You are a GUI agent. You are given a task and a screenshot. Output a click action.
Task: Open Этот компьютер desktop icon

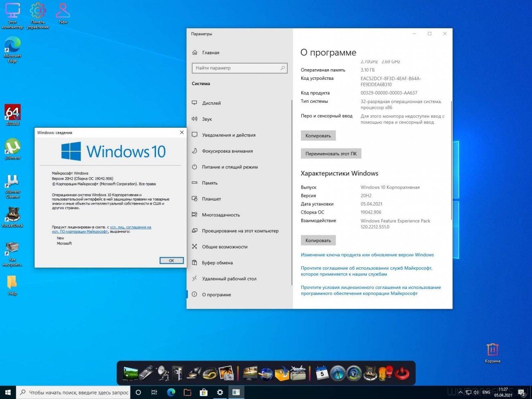point(12,16)
